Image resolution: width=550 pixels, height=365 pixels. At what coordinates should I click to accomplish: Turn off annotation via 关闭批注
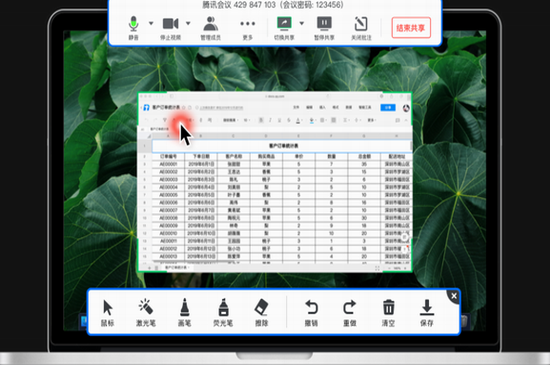coord(361,28)
